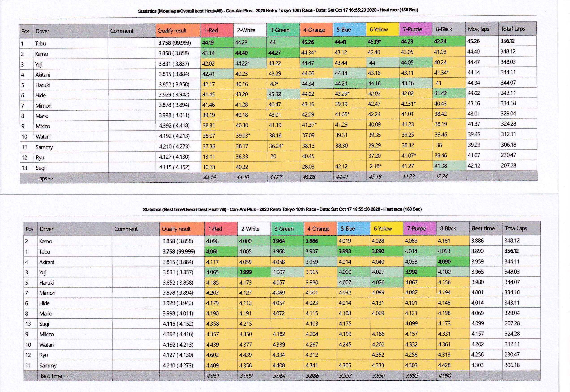
Task: Click the Qualify result header, top table
Action: pyautogui.click(x=172, y=31)
